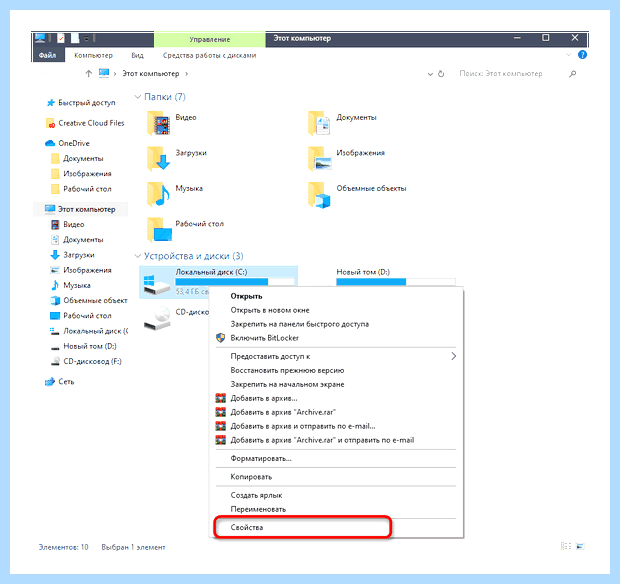Choose Закрепить на начальном экране

(336, 384)
